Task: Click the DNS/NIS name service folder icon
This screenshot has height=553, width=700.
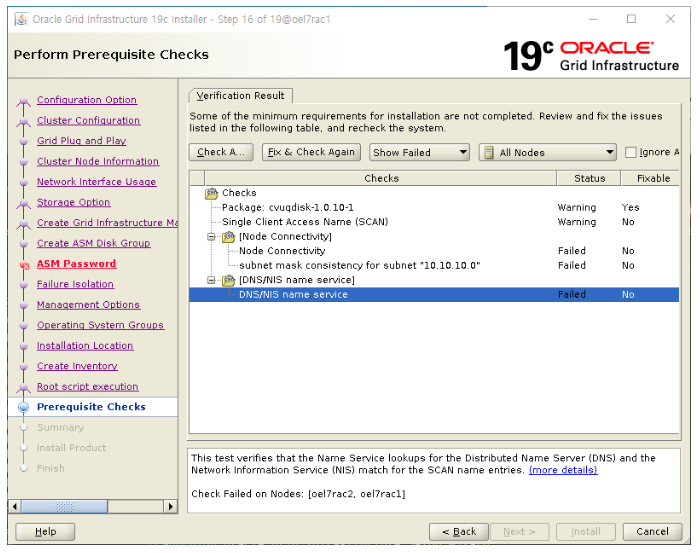Action: click(228, 280)
